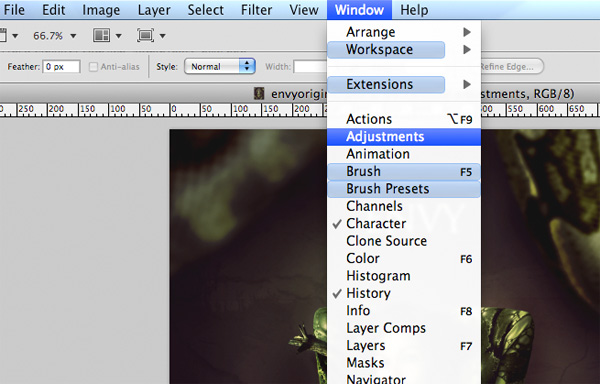Viewport: 600px width, 384px height.
Task: Show the Brush Presets panel
Action: (404, 189)
